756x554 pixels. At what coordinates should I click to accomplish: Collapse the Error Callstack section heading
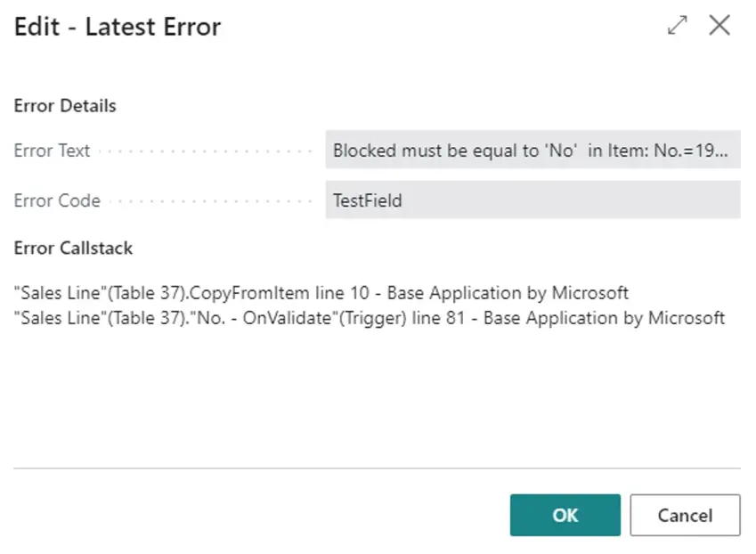(x=73, y=248)
